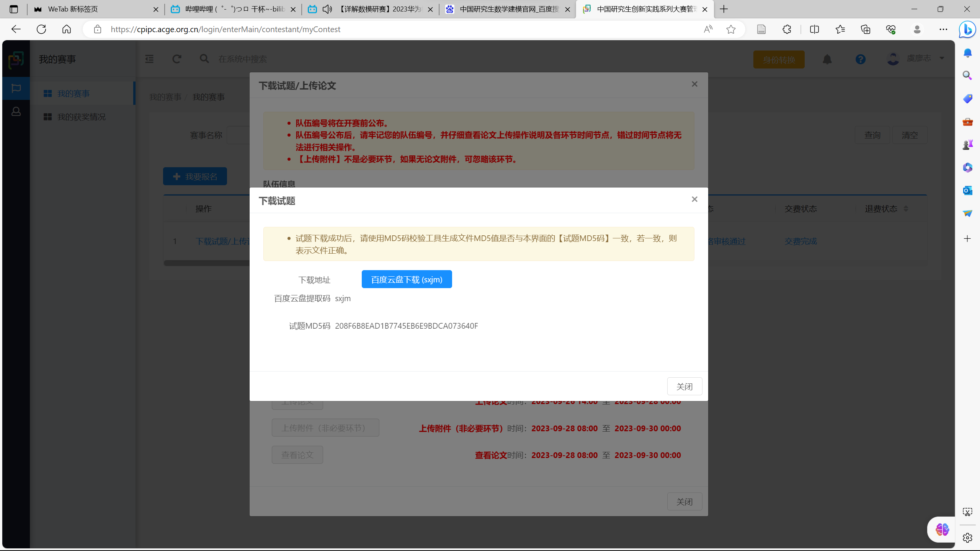Click the MD5 code 208F6B8EAD1B7745EB6E9BDCA073640F
Image resolution: width=980 pixels, height=551 pixels.
tap(406, 326)
